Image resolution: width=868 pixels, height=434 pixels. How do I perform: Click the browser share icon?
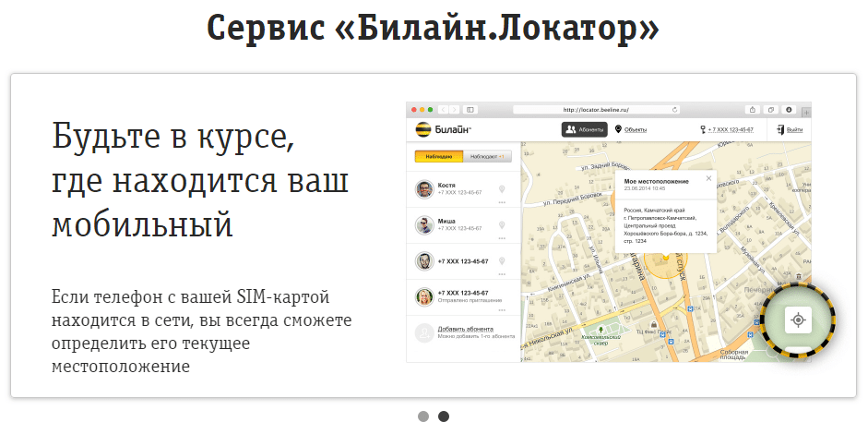pyautogui.click(x=753, y=110)
